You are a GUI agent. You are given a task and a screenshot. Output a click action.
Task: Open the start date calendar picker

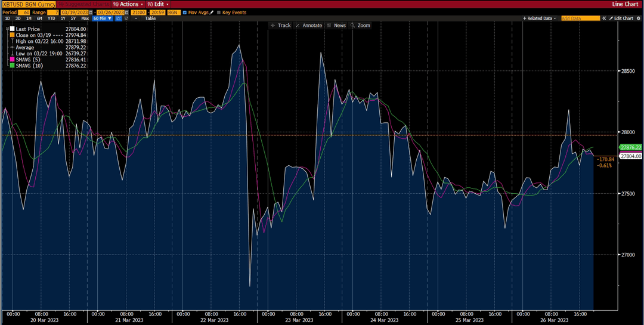click(x=91, y=13)
